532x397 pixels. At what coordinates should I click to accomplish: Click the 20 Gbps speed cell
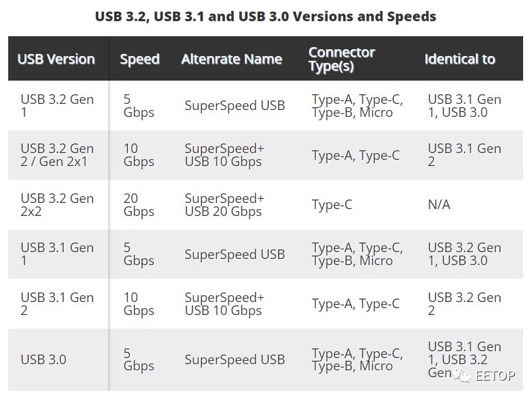point(139,204)
